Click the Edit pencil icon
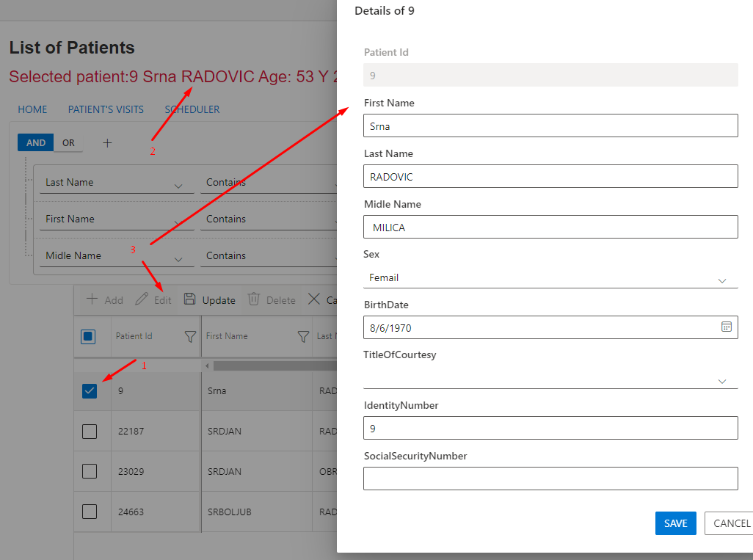 pos(142,299)
